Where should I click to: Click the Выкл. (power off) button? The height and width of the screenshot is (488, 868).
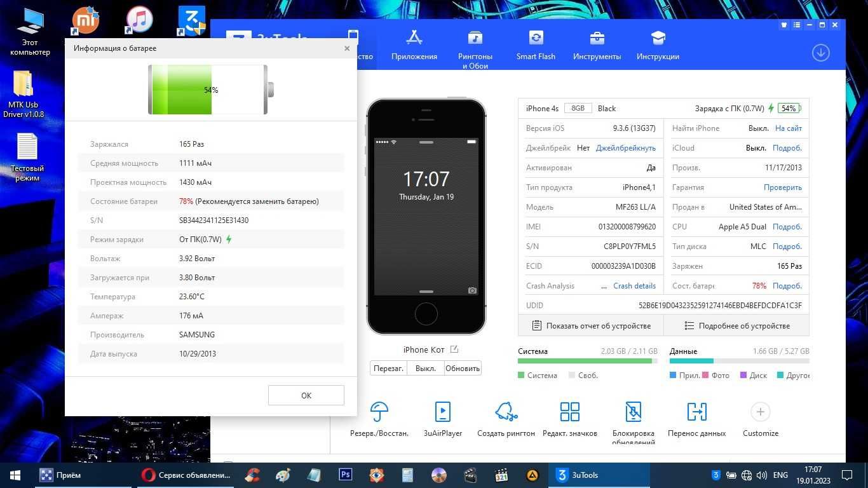pyautogui.click(x=425, y=369)
